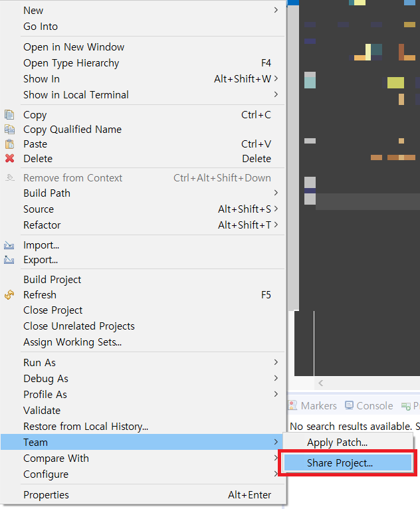Switch to the Markers tab

tap(312, 405)
